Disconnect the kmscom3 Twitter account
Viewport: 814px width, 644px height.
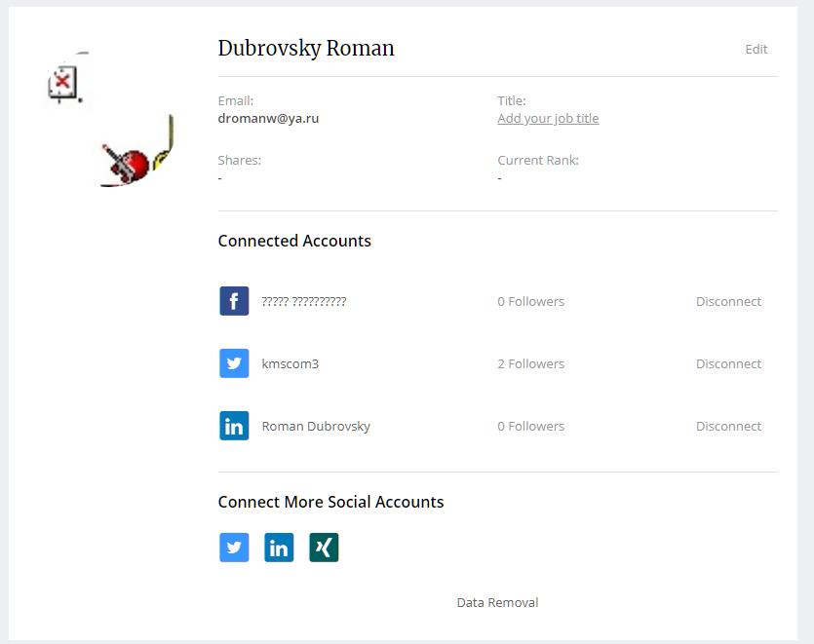pos(728,363)
